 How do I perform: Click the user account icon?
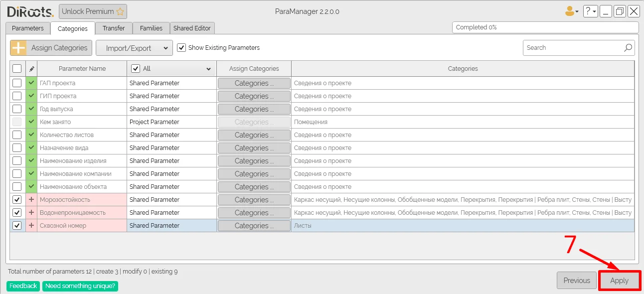point(570,11)
